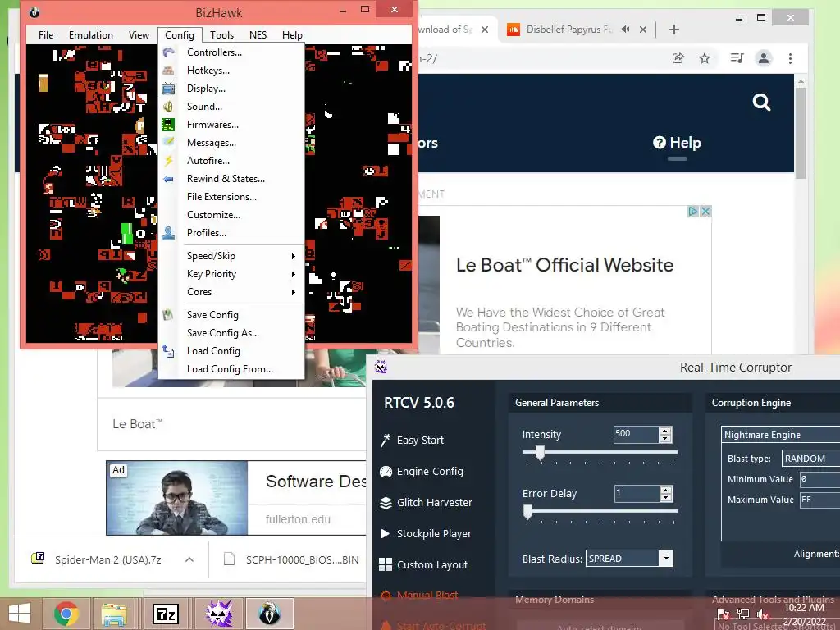The height and width of the screenshot is (630, 840).
Task: Open the Glitch Harvester panel
Action: tap(426, 503)
